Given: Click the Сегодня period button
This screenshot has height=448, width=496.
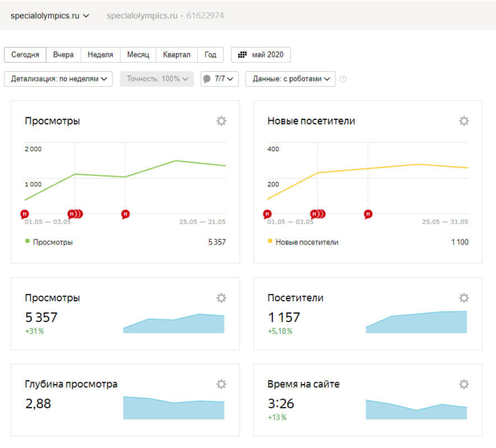Looking at the screenshot, I should tap(25, 55).
